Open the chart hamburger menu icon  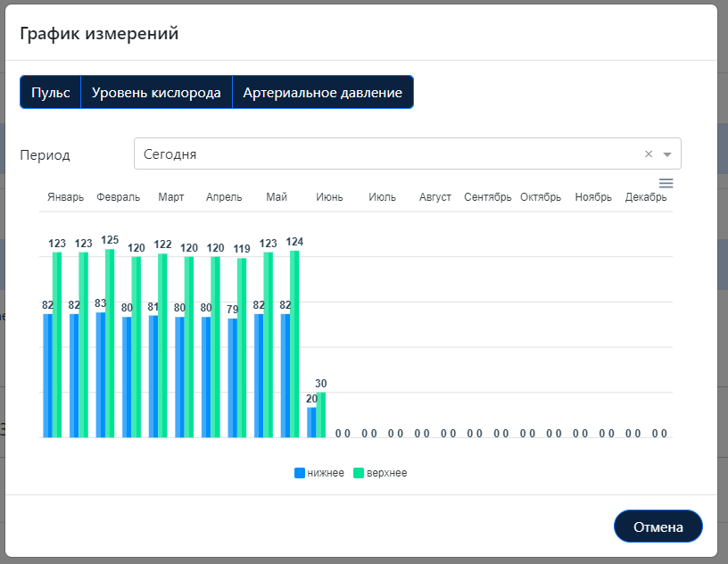666,183
